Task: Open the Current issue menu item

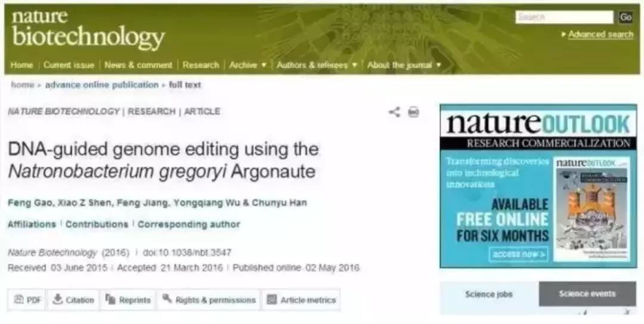Action: click(x=69, y=65)
